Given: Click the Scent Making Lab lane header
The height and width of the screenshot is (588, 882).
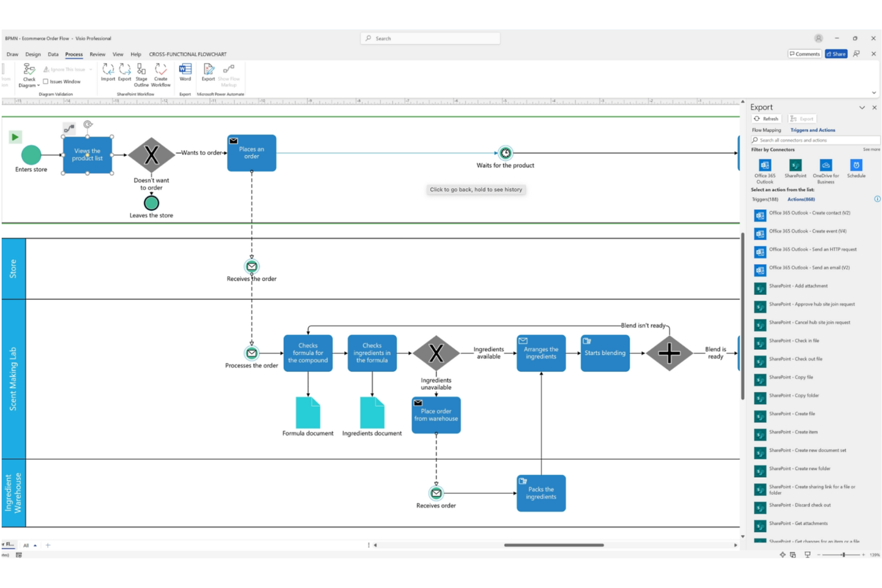Looking at the screenshot, I should [13, 379].
